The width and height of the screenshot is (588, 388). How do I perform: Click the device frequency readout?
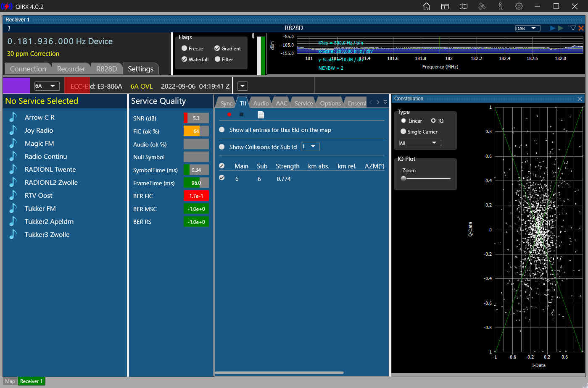coord(60,41)
